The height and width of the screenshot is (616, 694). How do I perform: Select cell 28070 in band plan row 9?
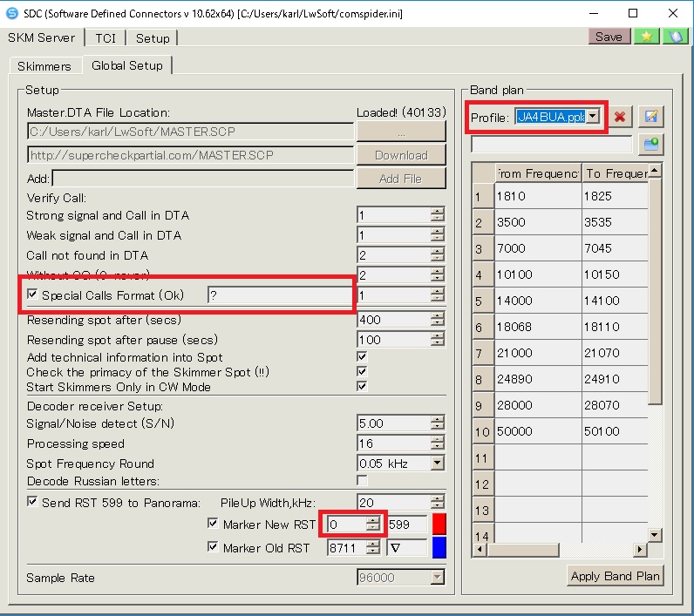pos(615,405)
